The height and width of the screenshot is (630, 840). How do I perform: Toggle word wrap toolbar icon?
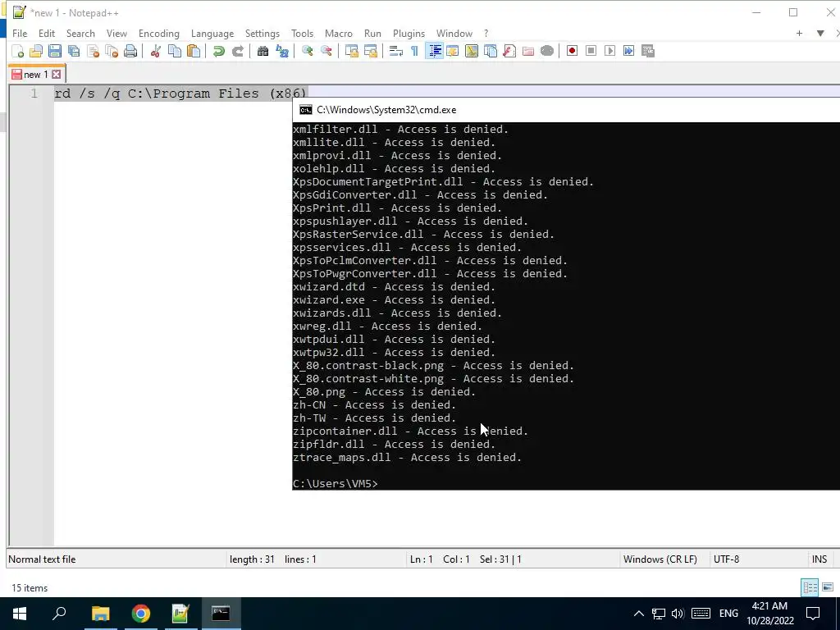point(395,51)
